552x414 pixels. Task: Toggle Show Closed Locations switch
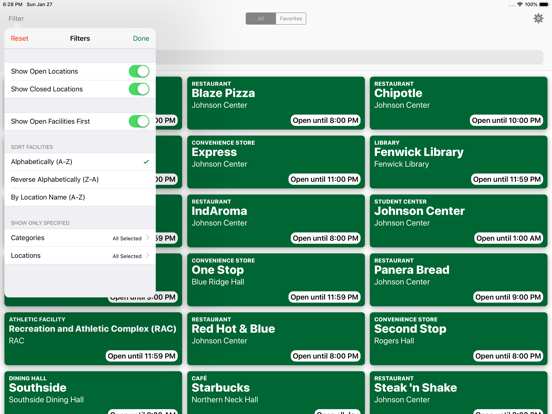click(139, 89)
